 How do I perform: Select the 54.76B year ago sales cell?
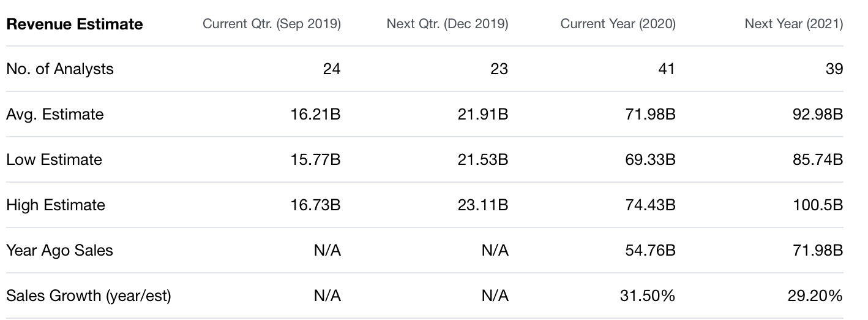click(650, 251)
